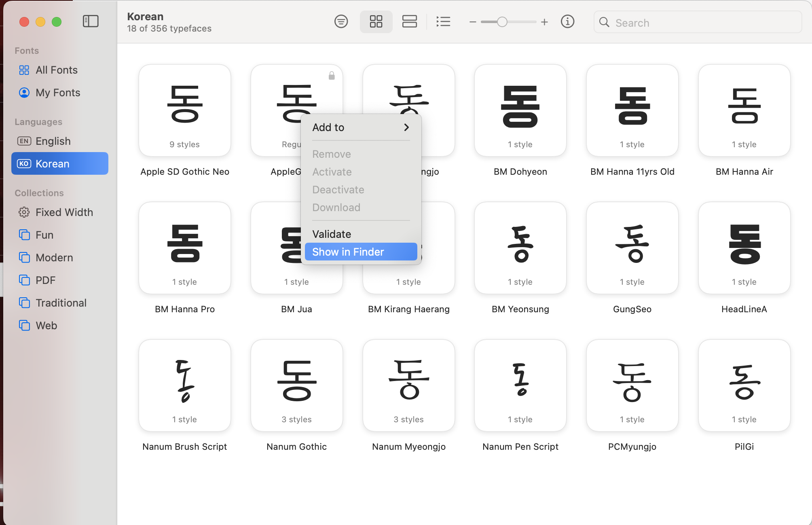Screen dimensions: 812x525
Task: Click the minus to shrink previews
Action: [472, 22]
